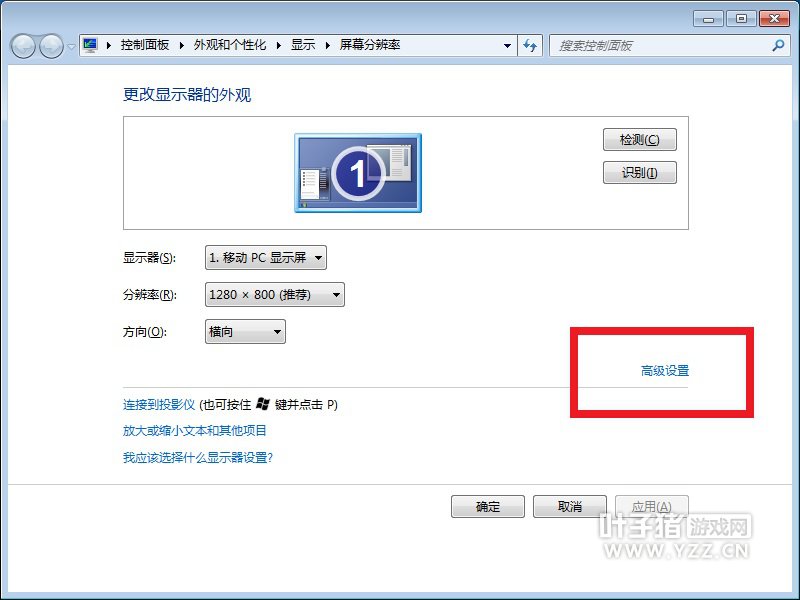The width and height of the screenshot is (800, 600).
Task: Click the search magnifier icon
Action: click(778, 45)
